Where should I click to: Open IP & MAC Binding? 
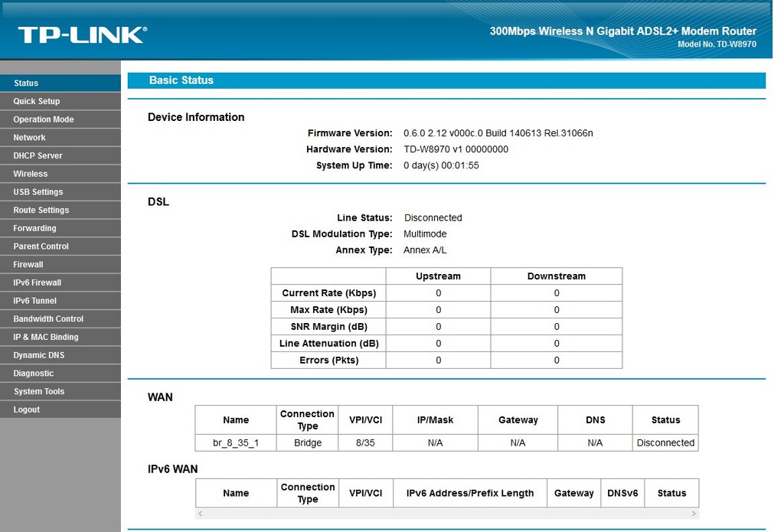click(x=60, y=337)
